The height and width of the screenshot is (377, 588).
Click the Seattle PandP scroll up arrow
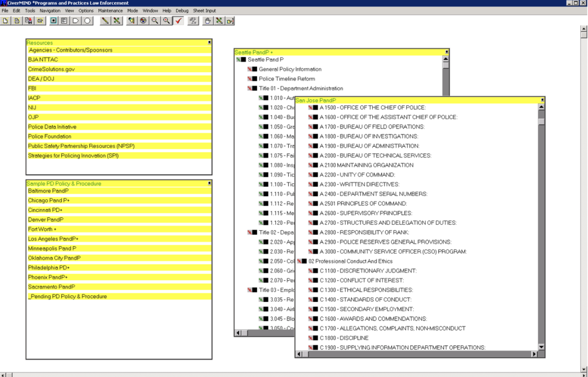point(446,59)
